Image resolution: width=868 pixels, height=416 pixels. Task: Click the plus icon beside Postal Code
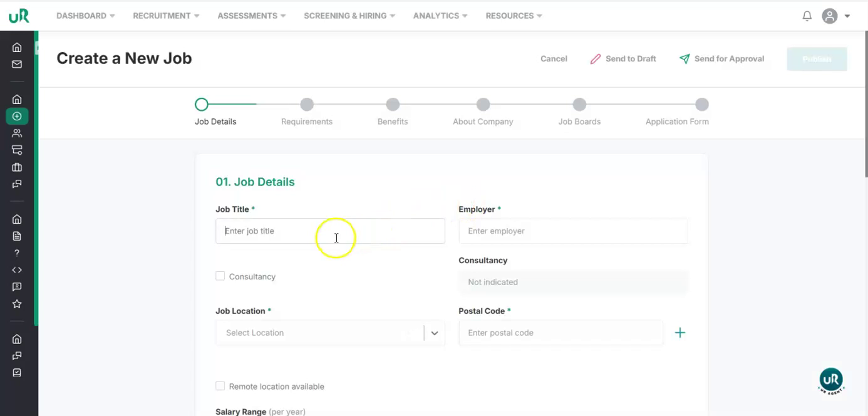point(679,333)
